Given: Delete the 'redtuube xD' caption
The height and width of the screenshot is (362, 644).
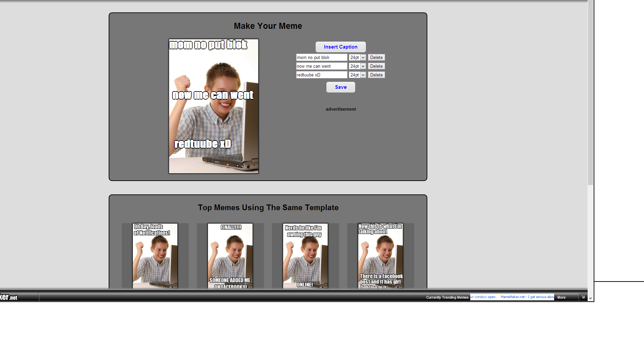Looking at the screenshot, I should point(376,75).
